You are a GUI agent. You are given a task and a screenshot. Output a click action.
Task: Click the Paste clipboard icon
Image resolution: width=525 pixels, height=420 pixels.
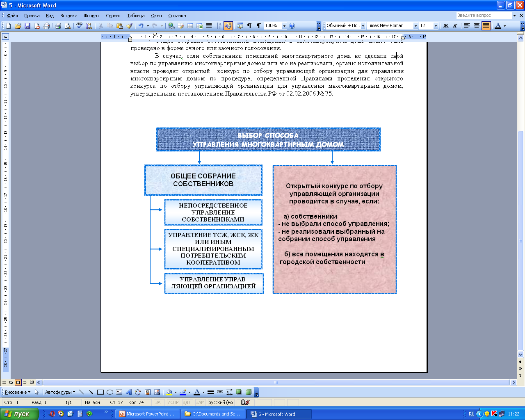[120, 25]
